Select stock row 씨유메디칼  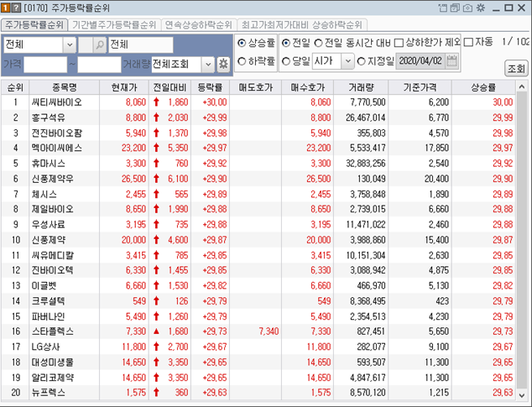tap(258, 255)
